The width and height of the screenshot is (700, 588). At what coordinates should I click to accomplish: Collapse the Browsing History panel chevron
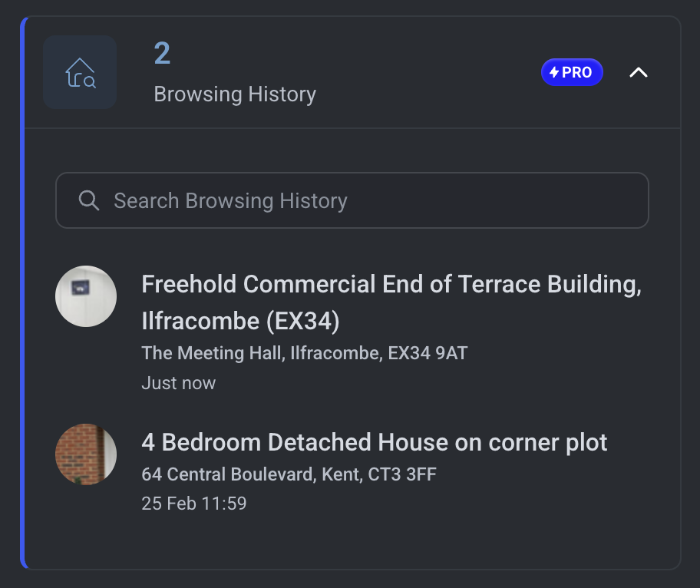[638, 72]
